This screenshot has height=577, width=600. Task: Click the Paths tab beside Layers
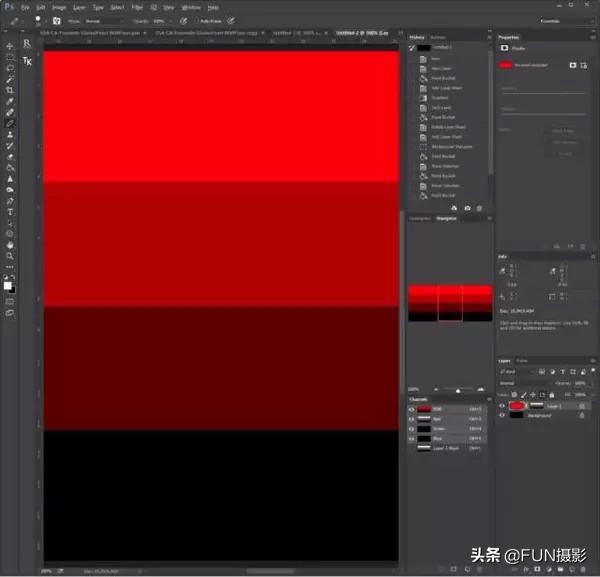523,360
